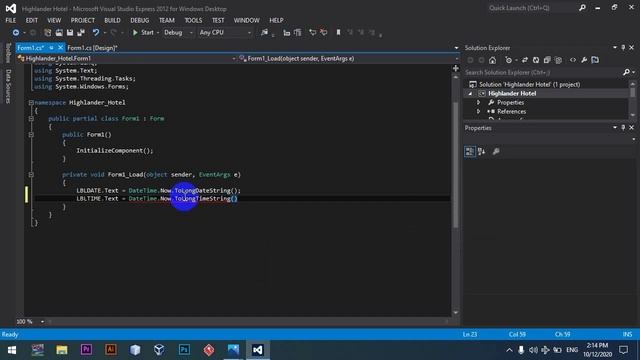Close the Form1.cs tab
Screen dimensions: 640x360
coord(60,48)
